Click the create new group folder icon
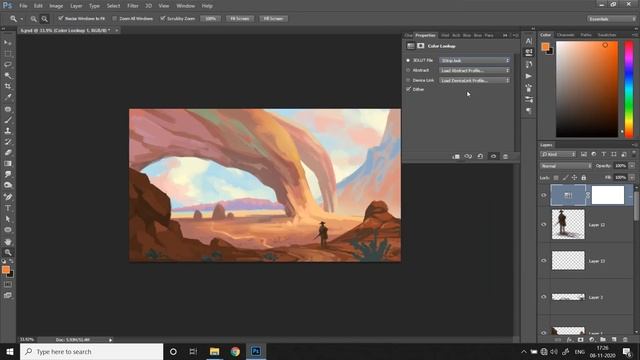This screenshot has width=640, height=360. [603, 340]
